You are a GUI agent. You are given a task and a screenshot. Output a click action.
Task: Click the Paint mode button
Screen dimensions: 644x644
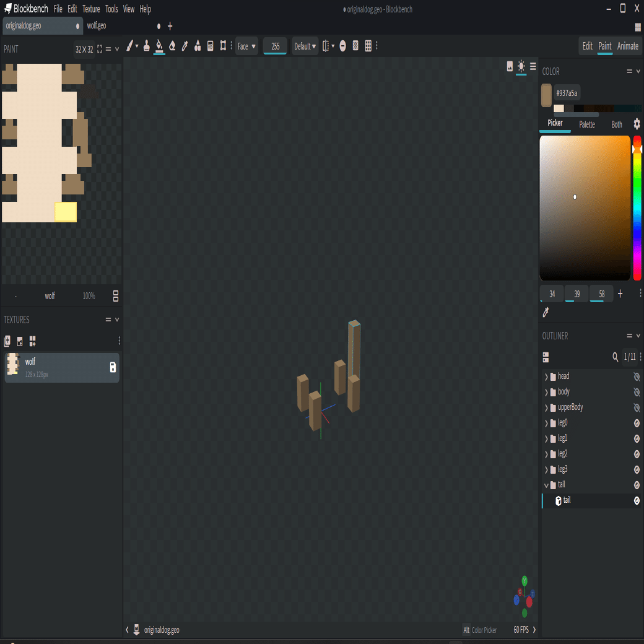pos(604,46)
